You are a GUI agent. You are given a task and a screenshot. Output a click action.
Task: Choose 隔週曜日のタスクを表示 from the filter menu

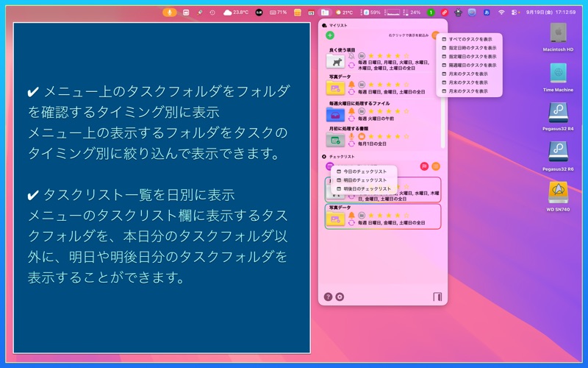(469, 65)
